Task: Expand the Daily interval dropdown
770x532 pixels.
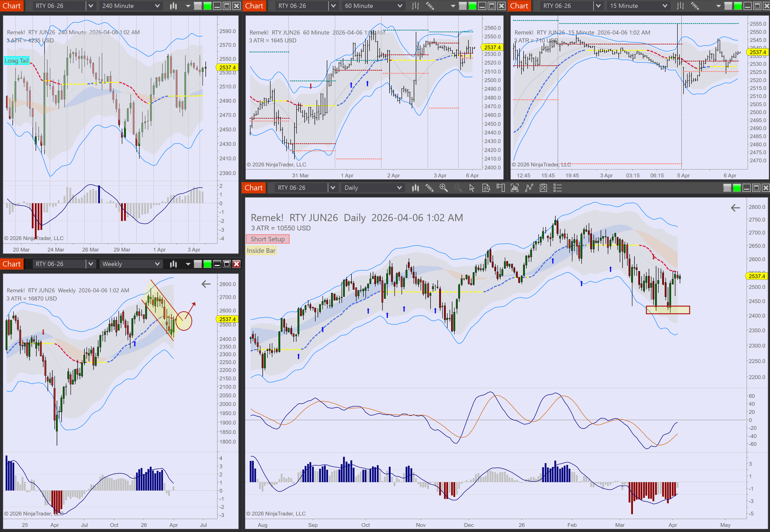Action: [x=399, y=188]
